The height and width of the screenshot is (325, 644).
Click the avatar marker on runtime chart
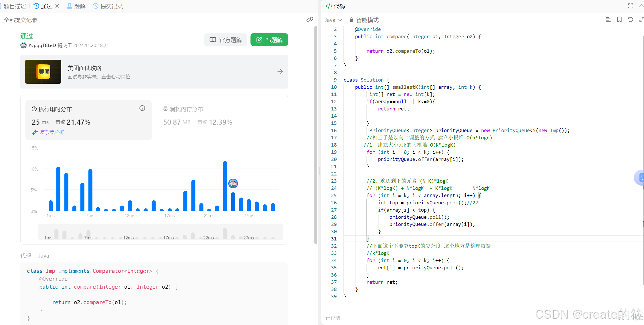point(233,183)
